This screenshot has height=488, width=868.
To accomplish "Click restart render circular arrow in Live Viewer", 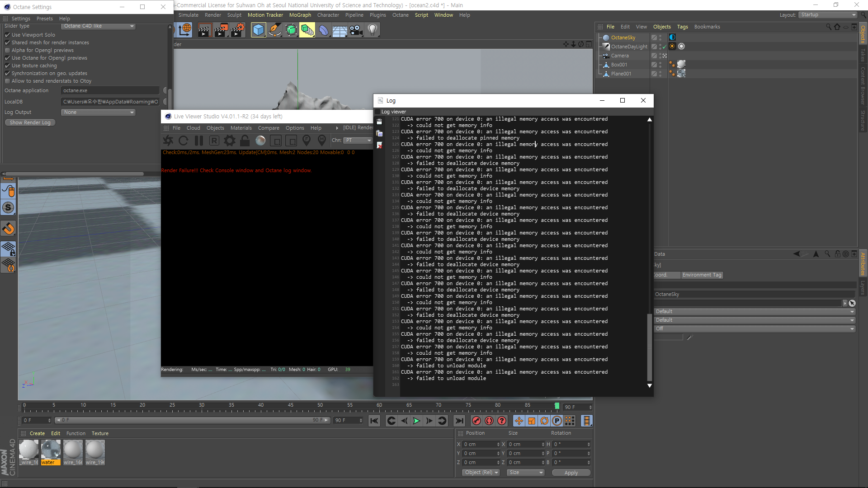I will 184,141.
